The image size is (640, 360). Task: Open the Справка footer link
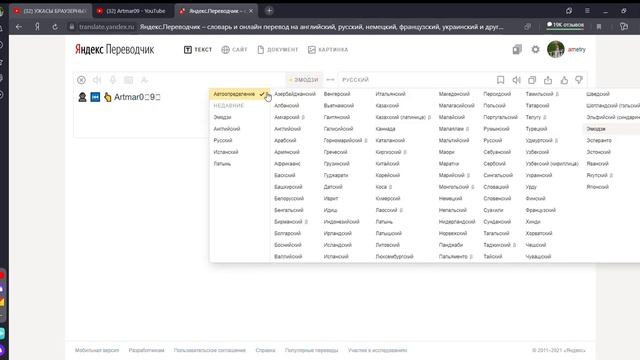click(x=265, y=350)
